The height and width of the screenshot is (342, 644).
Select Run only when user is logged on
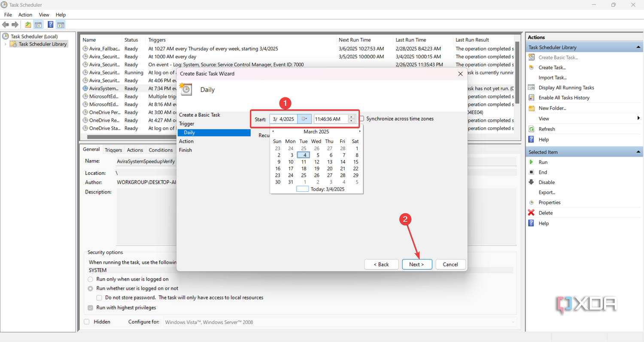[90, 279]
